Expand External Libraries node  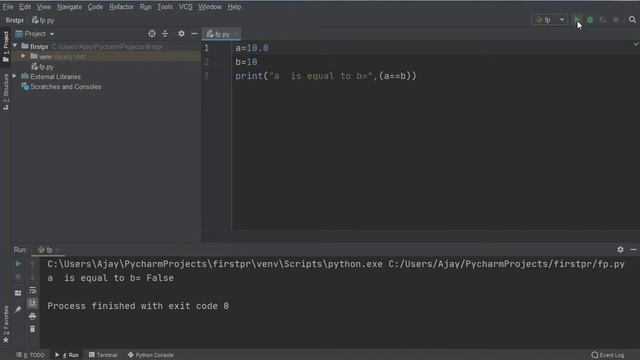coord(15,76)
